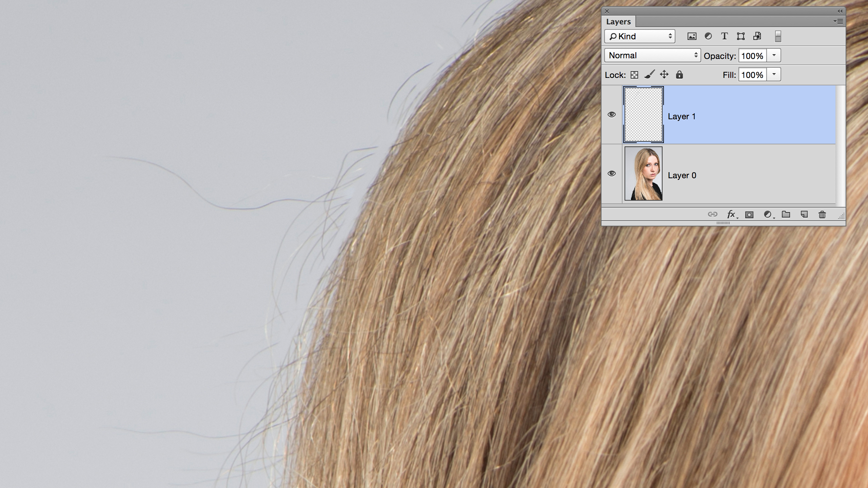Add a layer style (fx)
The height and width of the screenshot is (488, 868).
point(732,215)
